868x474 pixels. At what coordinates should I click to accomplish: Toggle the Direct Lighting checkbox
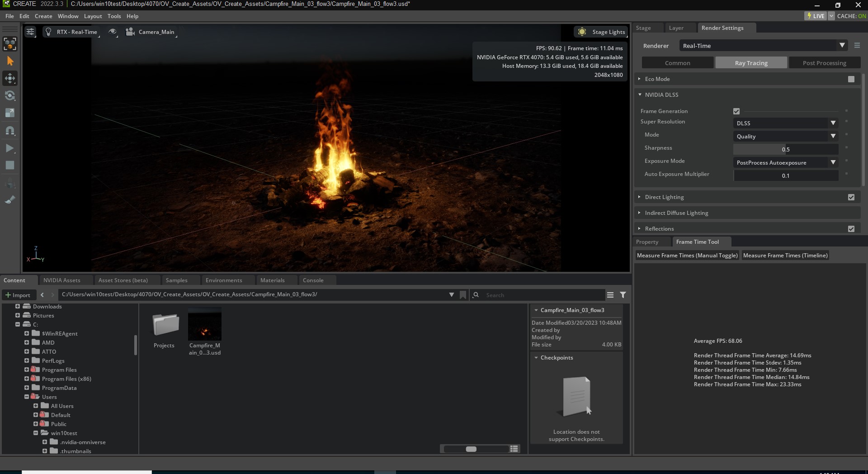[x=851, y=197]
